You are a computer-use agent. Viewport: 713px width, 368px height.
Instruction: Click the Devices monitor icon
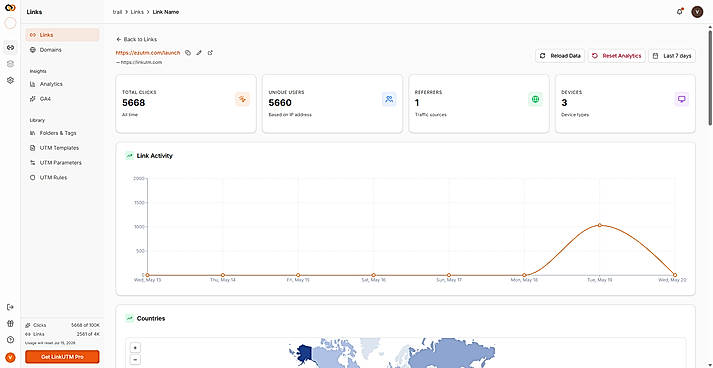[681, 99]
